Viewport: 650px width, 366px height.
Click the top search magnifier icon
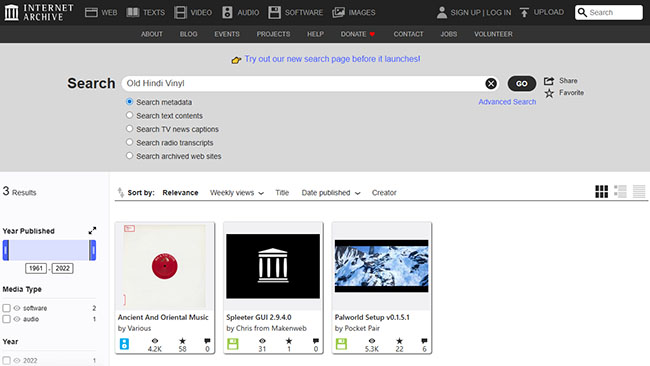[x=582, y=12]
